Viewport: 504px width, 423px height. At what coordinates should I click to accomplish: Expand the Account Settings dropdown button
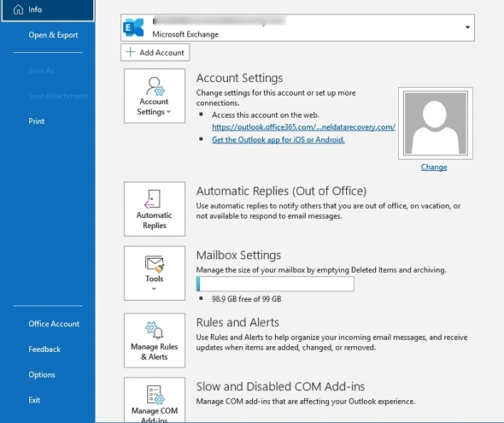[155, 96]
